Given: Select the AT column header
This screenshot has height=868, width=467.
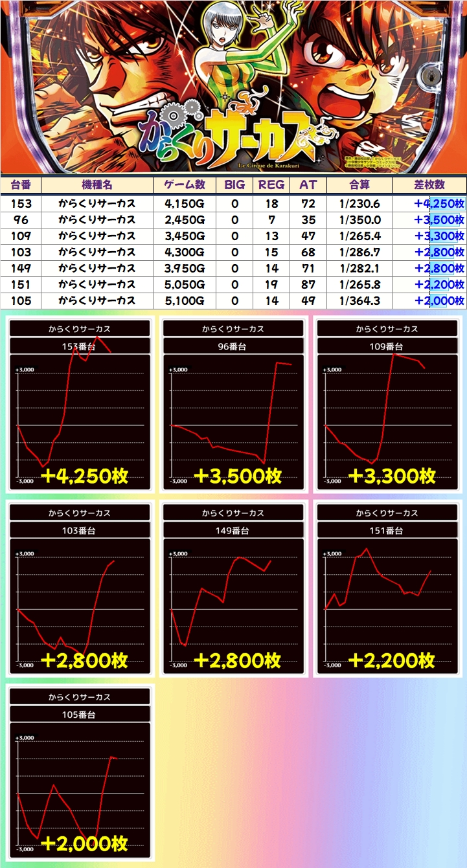Looking at the screenshot, I should click(x=308, y=184).
